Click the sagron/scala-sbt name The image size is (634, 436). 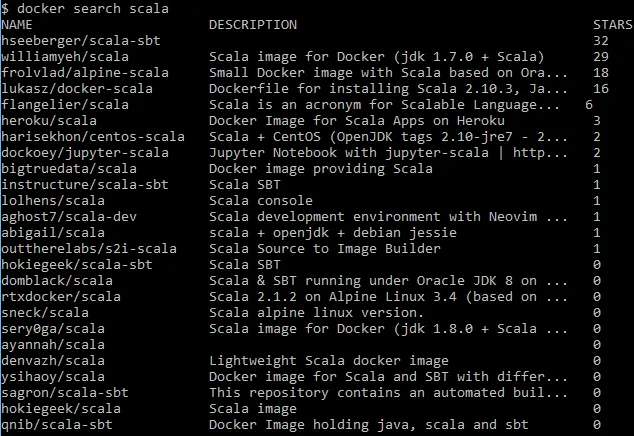[65, 393]
